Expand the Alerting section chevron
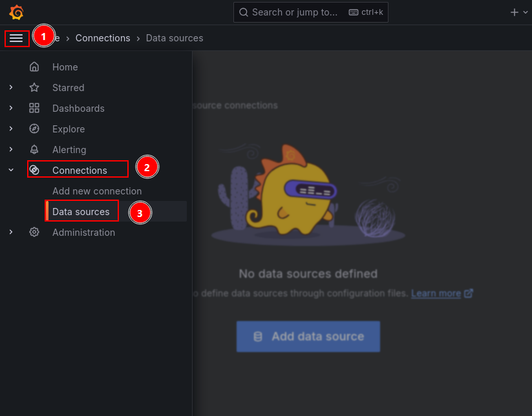 click(11, 149)
